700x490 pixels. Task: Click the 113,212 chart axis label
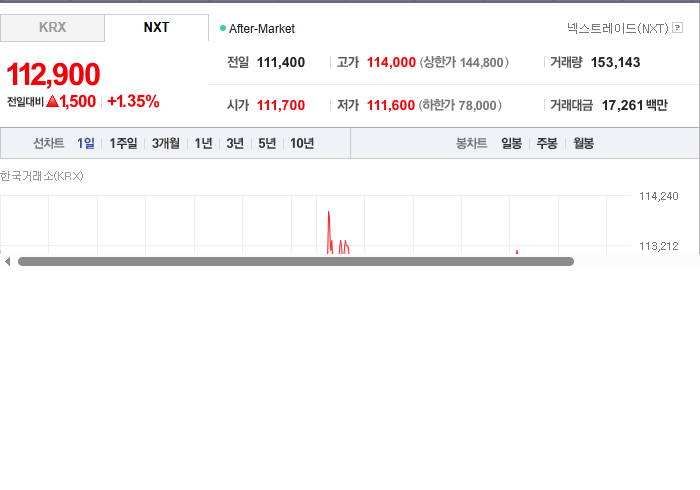point(658,246)
